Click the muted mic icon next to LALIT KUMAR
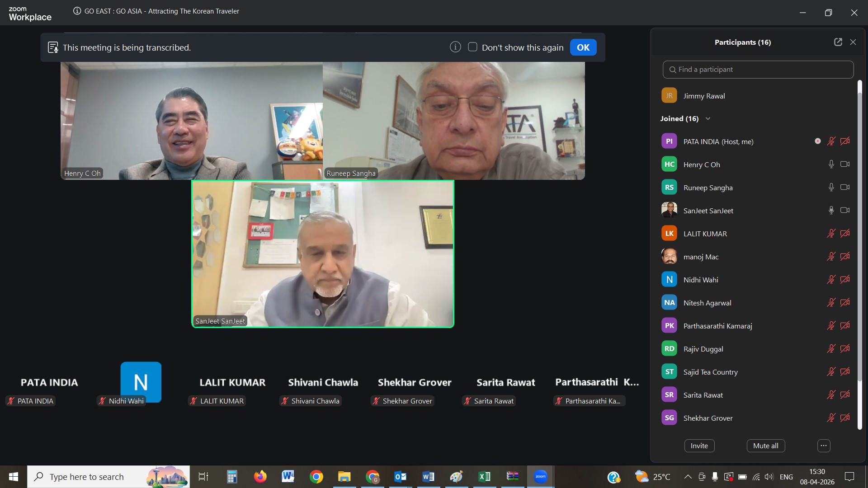 coord(831,233)
